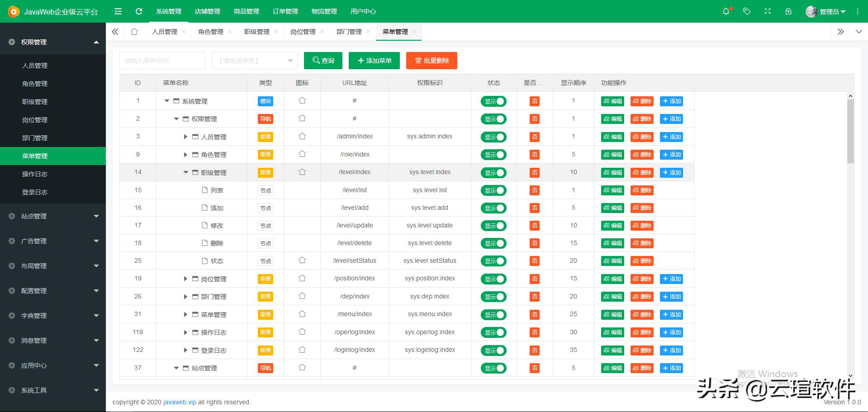Image resolution: width=868 pixels, height=412 pixels.
Task: Click the menu name search input
Action: coord(162,61)
